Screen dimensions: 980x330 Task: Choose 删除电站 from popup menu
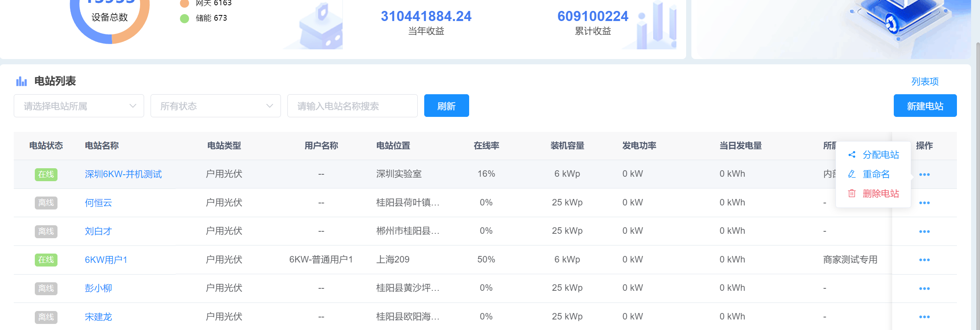pyautogui.click(x=874, y=193)
